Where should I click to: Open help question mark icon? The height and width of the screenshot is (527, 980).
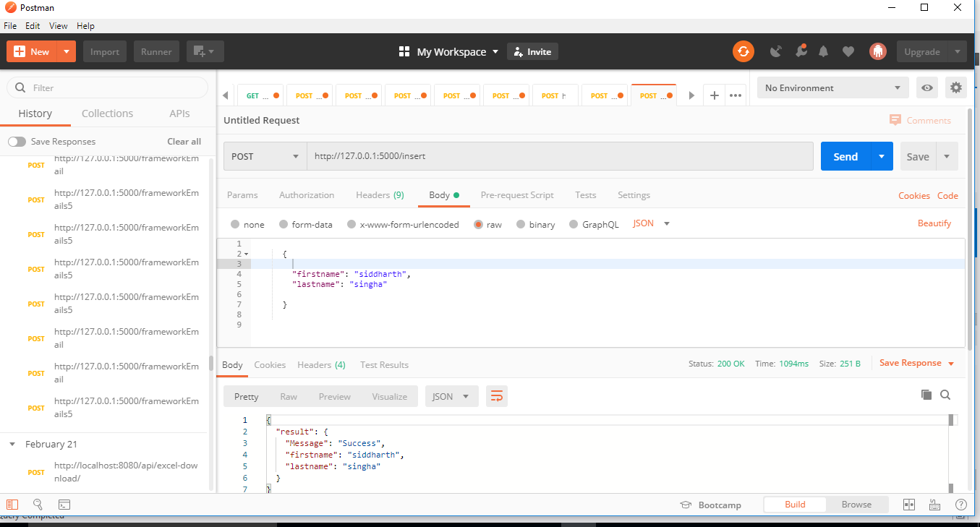pyautogui.click(x=961, y=505)
